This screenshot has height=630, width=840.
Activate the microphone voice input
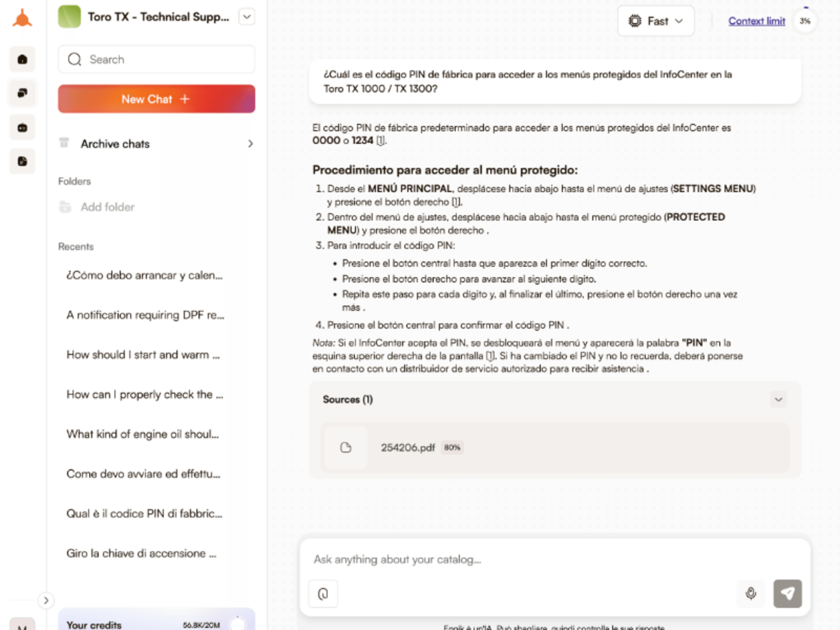[750, 594]
